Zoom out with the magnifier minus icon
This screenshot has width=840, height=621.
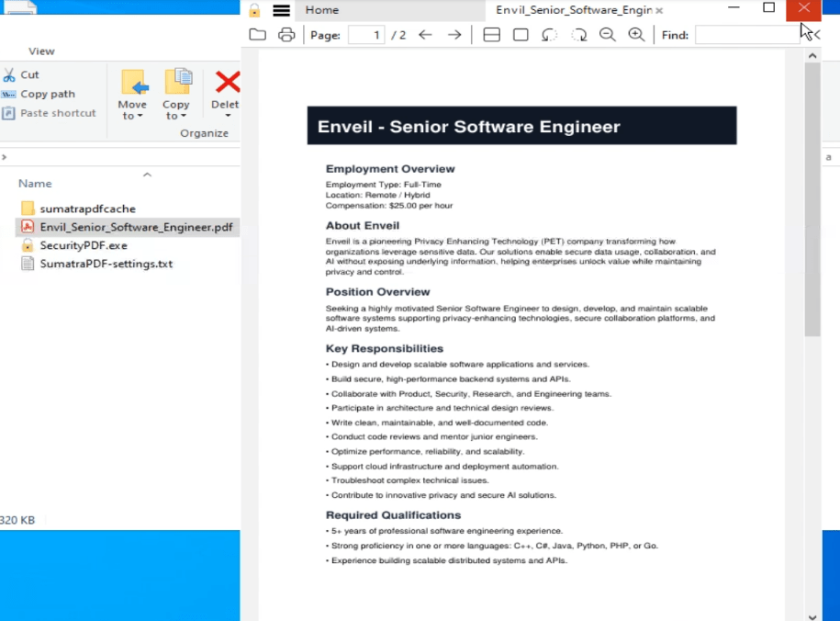pos(607,35)
